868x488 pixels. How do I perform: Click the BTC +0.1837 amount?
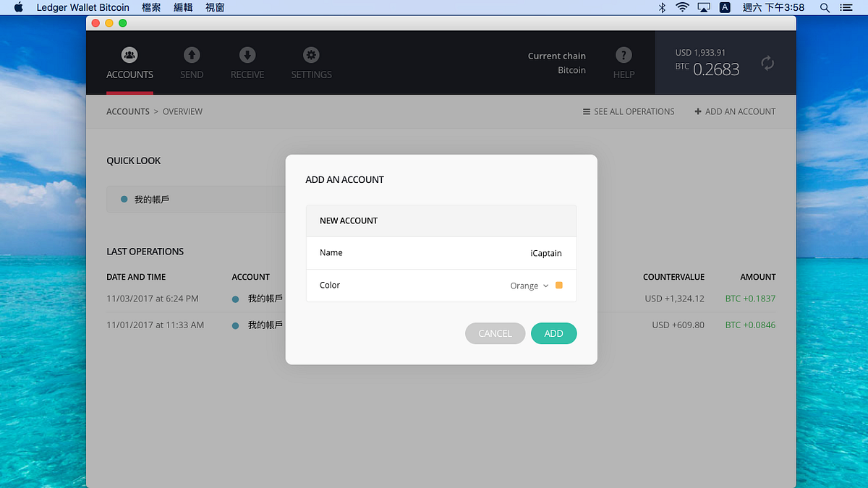[750, 299]
